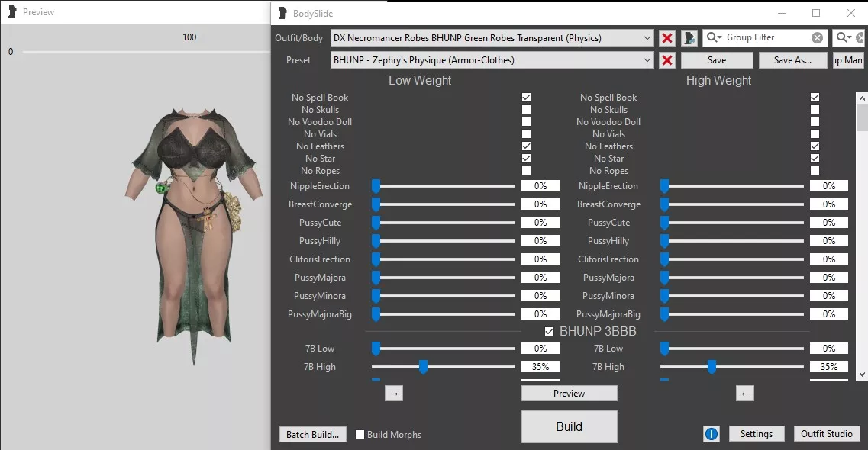Click the Save As... button
The width and height of the screenshot is (868, 450).
pyautogui.click(x=792, y=59)
